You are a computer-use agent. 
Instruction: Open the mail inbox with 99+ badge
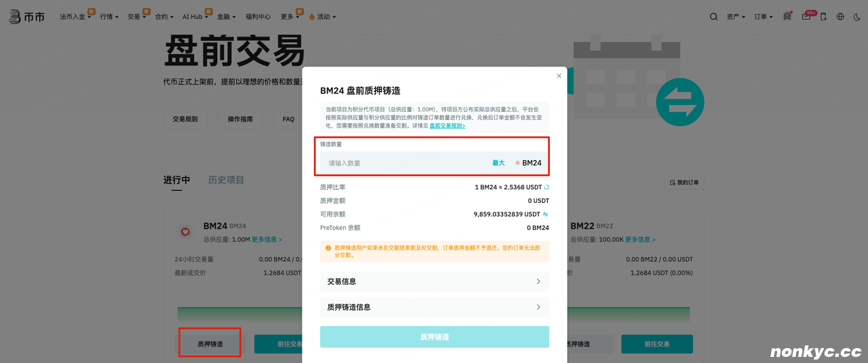click(806, 16)
